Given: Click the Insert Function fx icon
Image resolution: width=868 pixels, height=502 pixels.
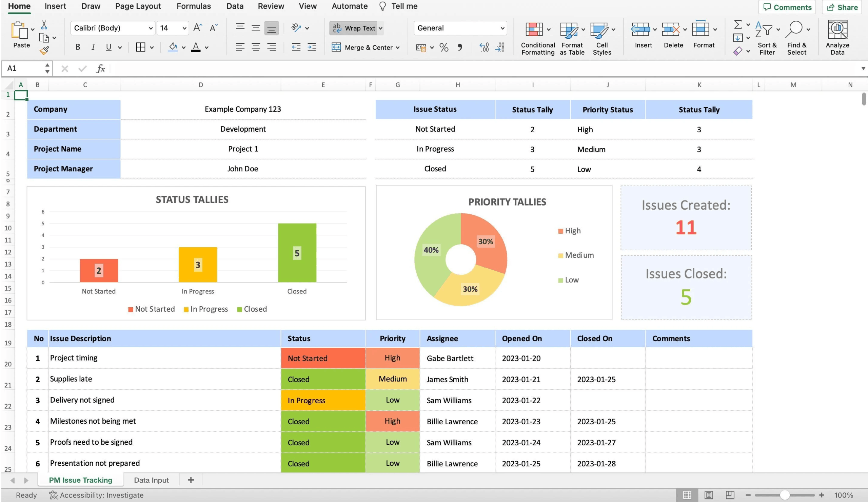Looking at the screenshot, I should [x=100, y=69].
